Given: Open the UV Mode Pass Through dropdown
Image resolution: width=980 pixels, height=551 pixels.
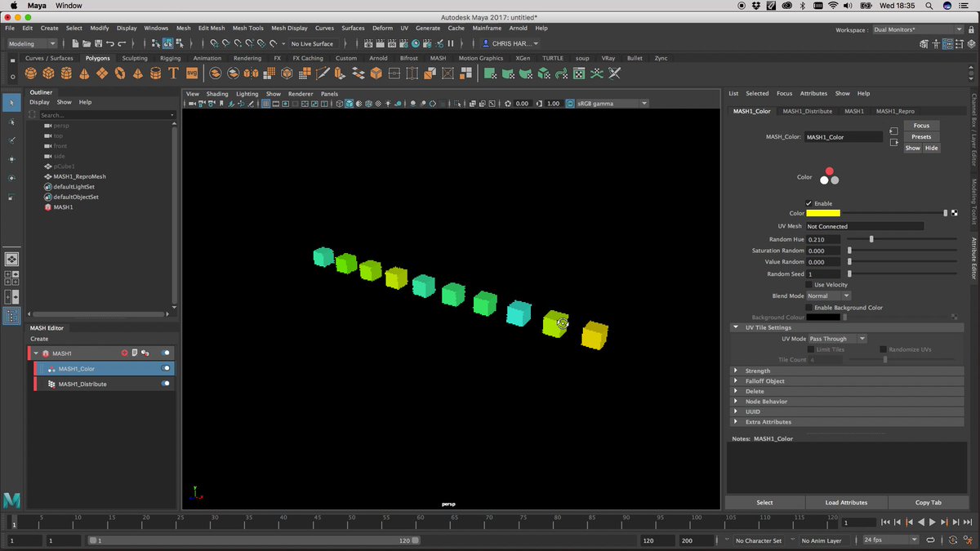Looking at the screenshot, I should 837,339.
